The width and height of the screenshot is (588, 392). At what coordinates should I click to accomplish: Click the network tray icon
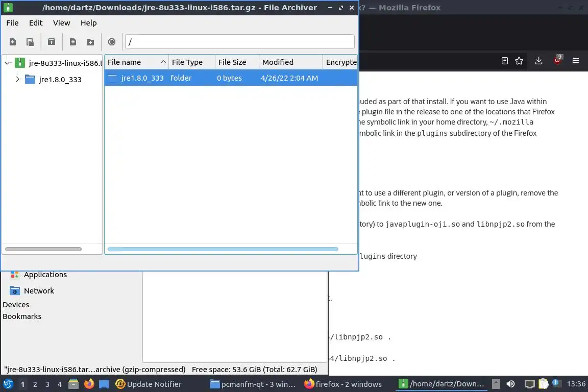[x=529, y=384]
